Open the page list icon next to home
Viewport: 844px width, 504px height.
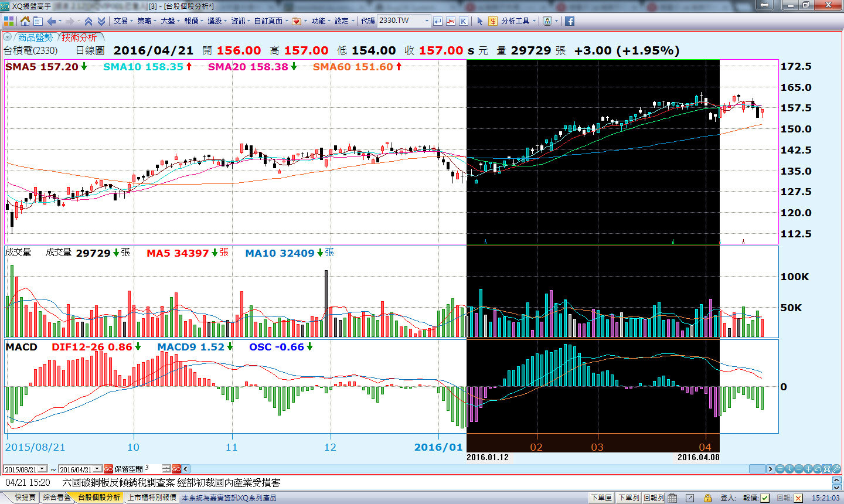(x=38, y=21)
